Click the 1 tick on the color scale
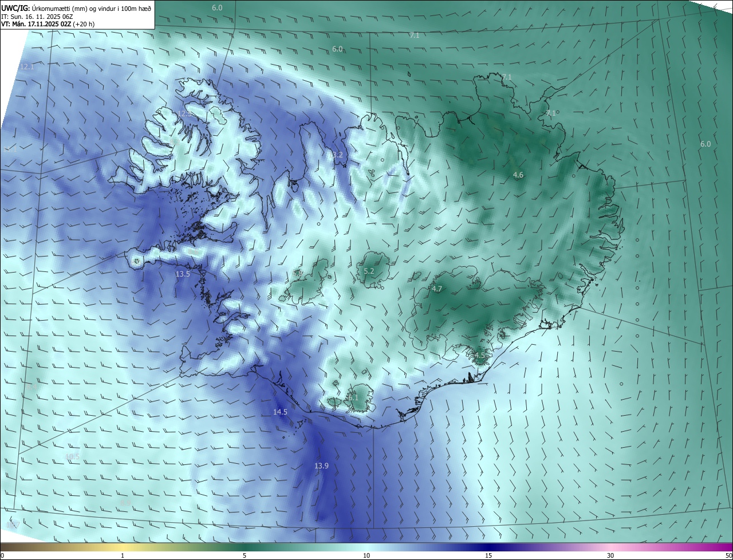Screen dimensions: 733x560 pyautogui.click(x=123, y=555)
